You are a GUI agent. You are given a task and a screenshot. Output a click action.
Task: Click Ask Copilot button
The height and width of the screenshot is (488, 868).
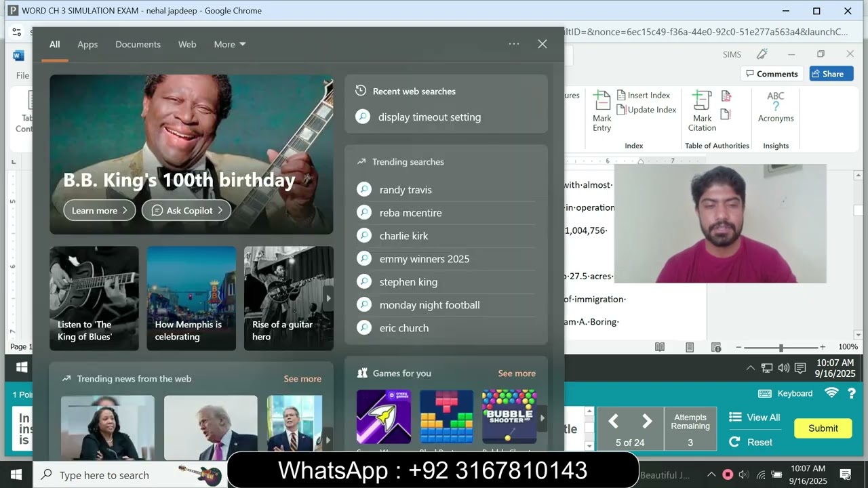click(186, 210)
